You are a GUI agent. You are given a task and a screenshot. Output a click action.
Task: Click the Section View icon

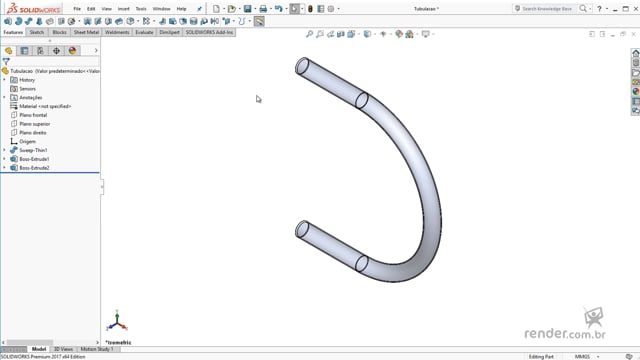pyautogui.click(x=340, y=34)
